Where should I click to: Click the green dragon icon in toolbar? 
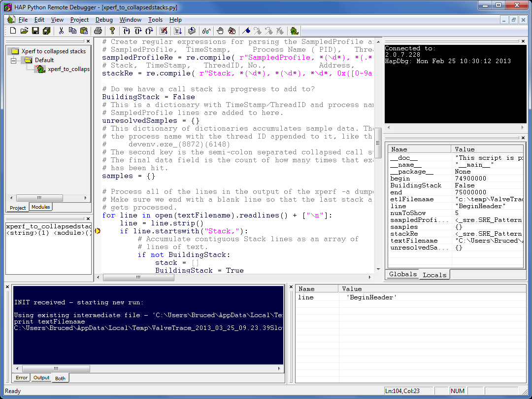[294, 31]
